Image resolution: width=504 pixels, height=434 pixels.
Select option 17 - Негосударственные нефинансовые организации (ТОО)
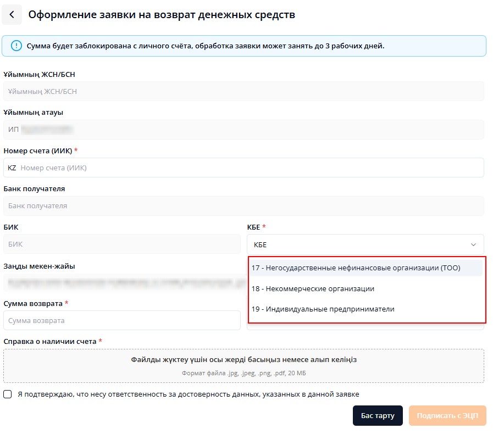pos(367,268)
